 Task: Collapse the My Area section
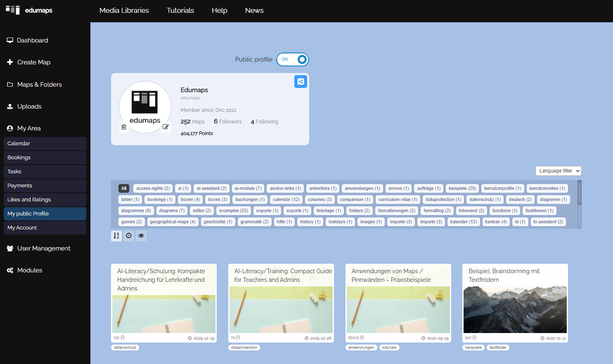tap(29, 128)
